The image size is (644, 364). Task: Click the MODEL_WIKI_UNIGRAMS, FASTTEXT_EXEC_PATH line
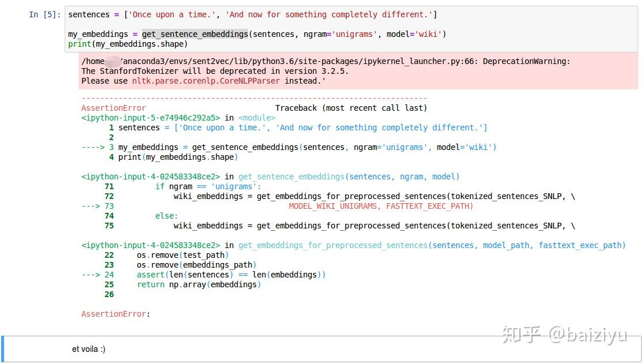point(381,206)
